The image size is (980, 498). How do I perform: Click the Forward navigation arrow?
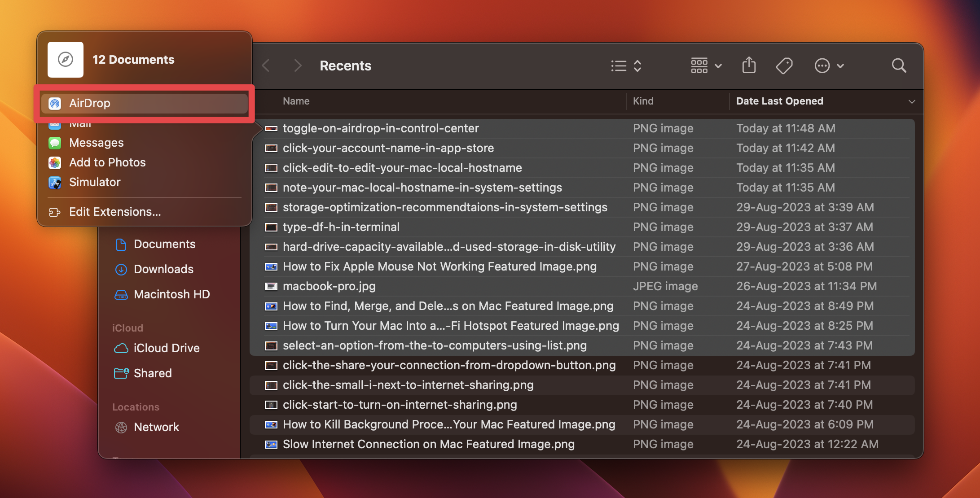point(297,66)
